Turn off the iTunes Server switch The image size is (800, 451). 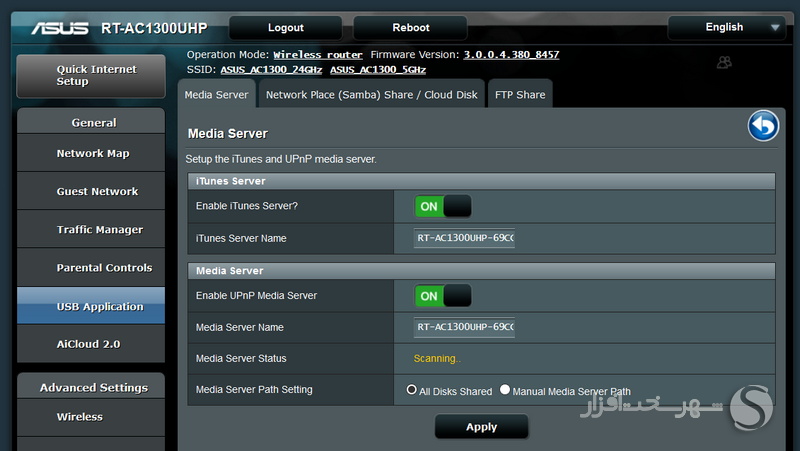click(x=443, y=206)
